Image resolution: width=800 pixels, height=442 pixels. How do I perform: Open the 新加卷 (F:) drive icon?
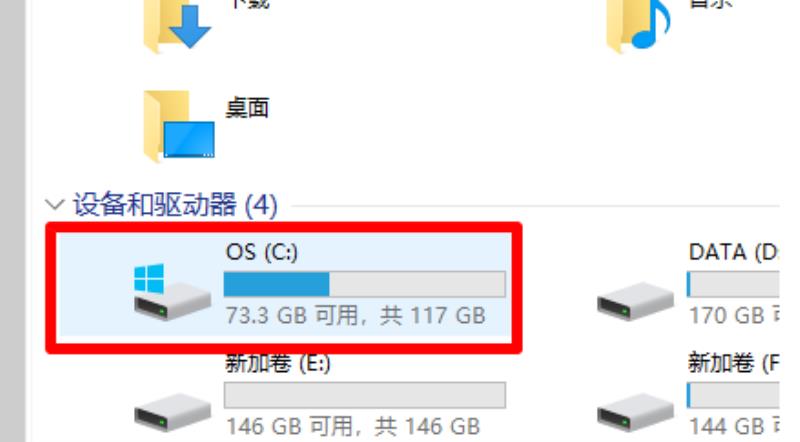point(635,412)
